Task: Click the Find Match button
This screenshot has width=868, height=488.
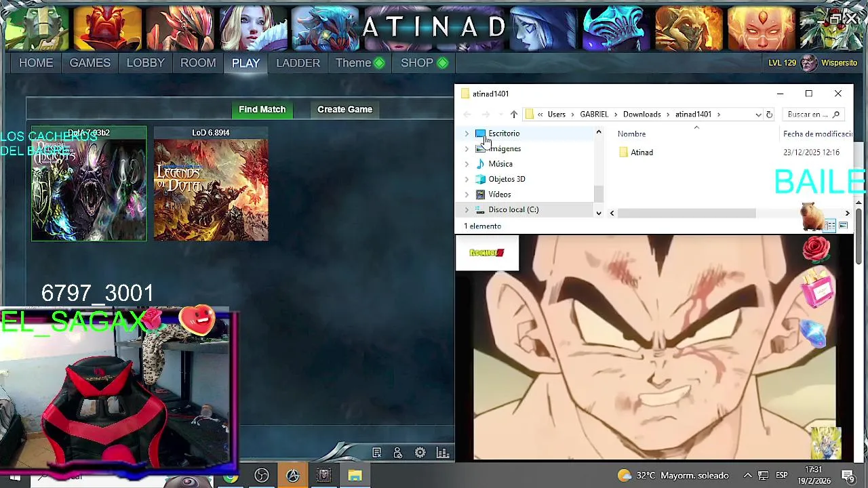Action: tap(262, 109)
